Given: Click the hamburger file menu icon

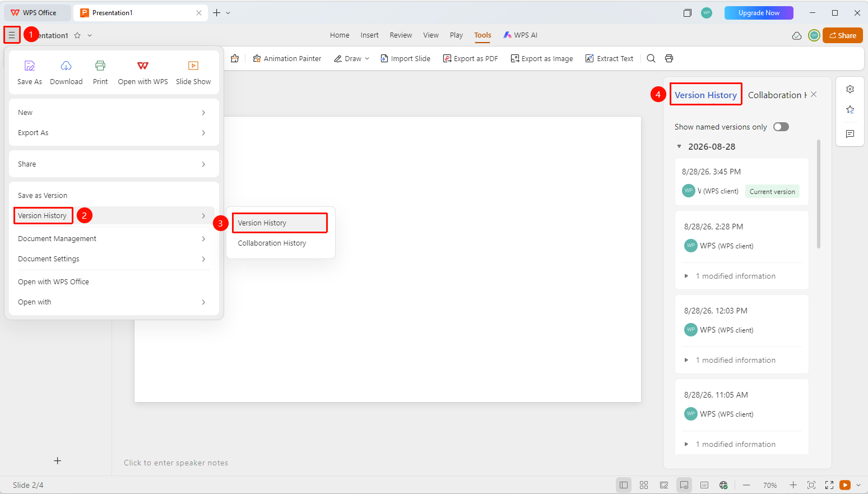Looking at the screenshot, I should point(12,35).
